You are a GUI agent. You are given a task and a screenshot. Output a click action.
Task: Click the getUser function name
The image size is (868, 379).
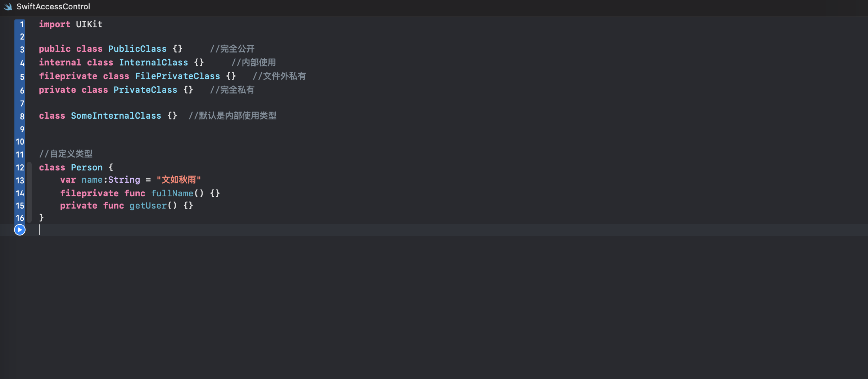(148, 206)
